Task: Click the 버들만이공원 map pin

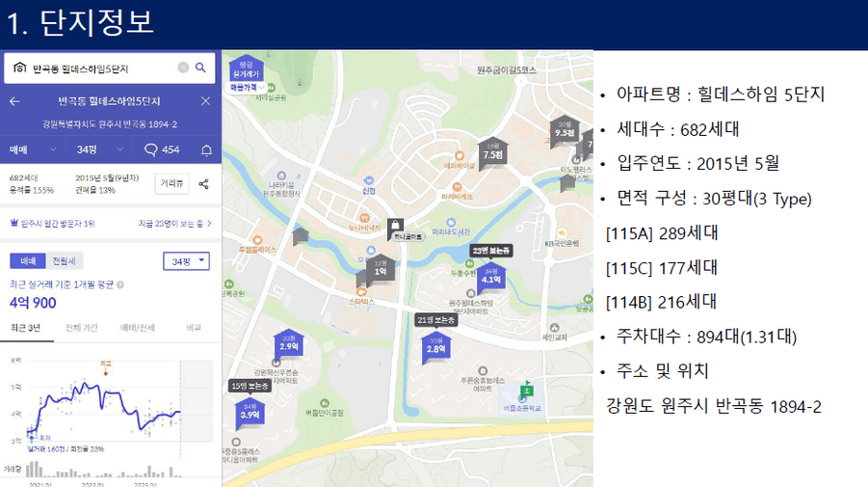Action: 325,403
